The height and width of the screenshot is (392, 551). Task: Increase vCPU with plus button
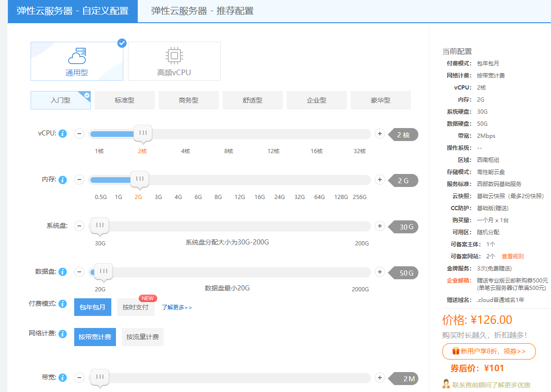(379, 134)
